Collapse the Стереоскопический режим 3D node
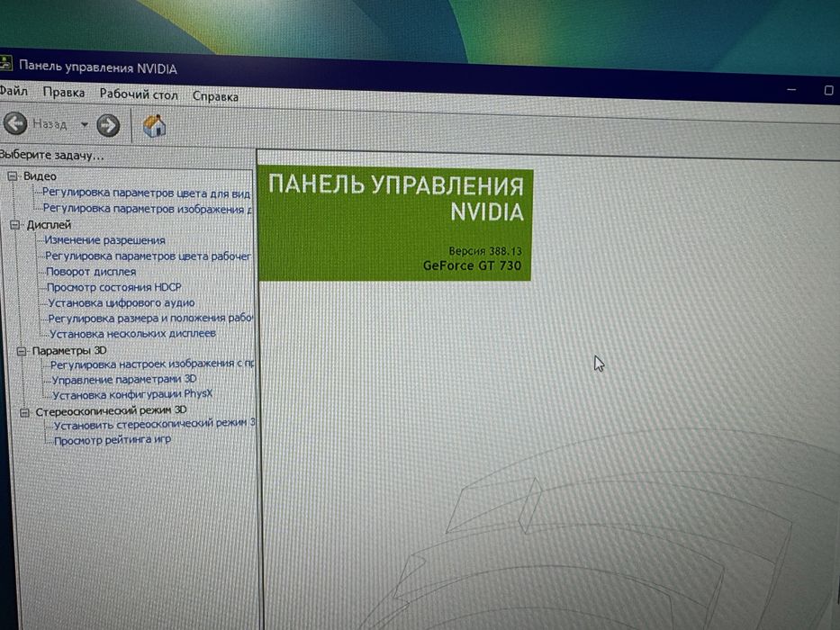 [x=24, y=412]
